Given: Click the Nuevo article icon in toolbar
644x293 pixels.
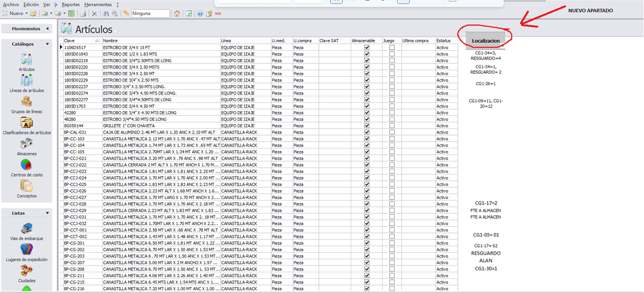Looking at the screenshot, I should point(5,13).
